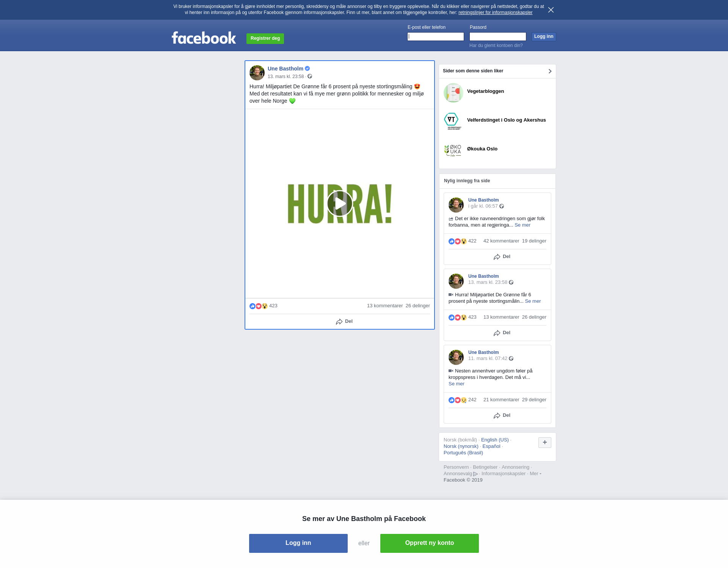The height and width of the screenshot is (568, 728).
Task: Click the globe icon on yesterday's 06:57 post
Action: click(502, 206)
